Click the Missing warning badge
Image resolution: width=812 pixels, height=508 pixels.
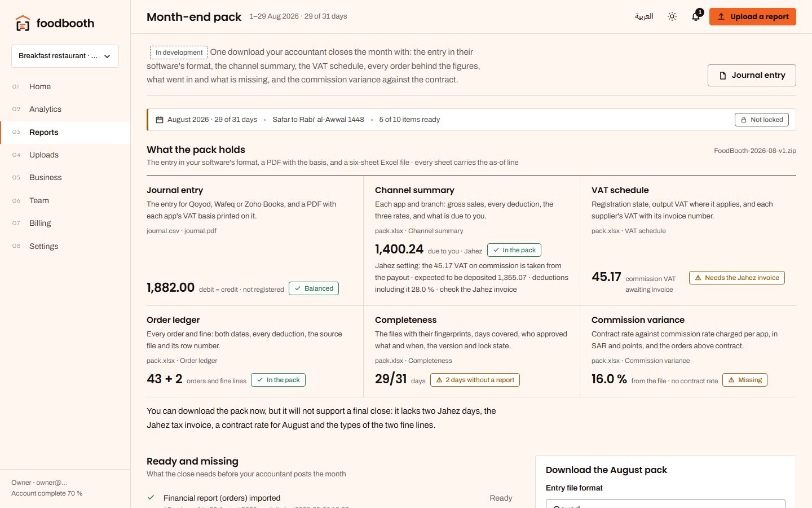(745, 380)
